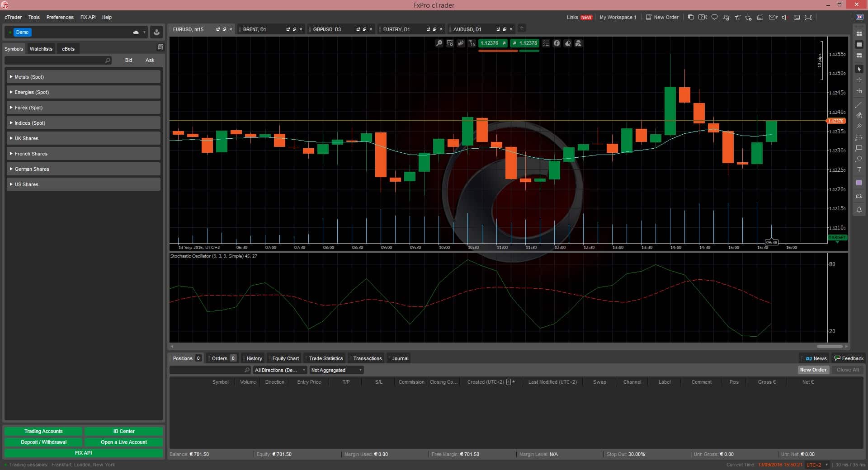Open the BRENT, D1 chart tab
This screenshot has width=868, height=470.
point(255,29)
